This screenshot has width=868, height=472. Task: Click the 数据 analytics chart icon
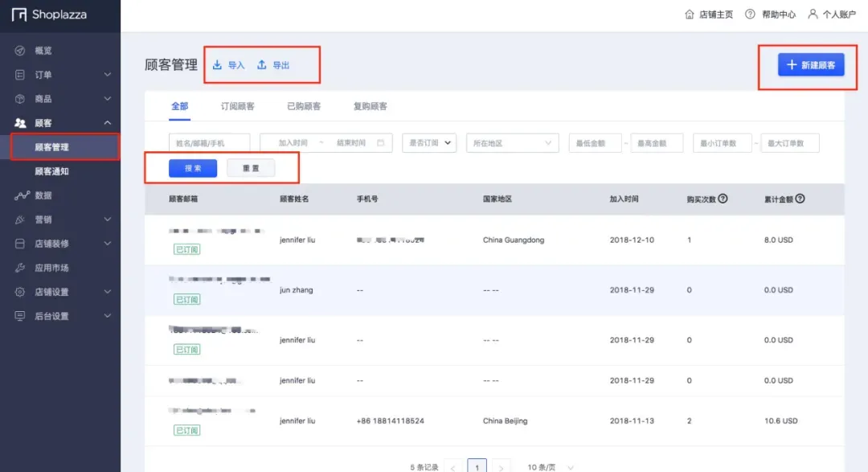[x=22, y=195]
